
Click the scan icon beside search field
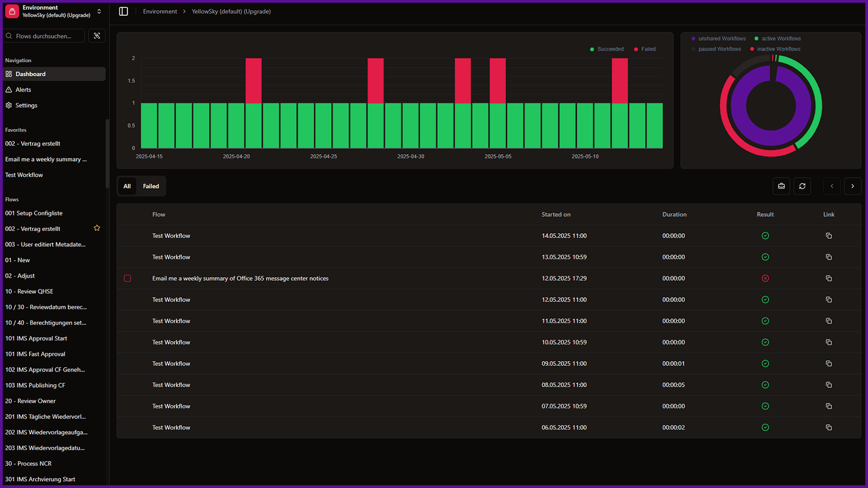point(97,36)
